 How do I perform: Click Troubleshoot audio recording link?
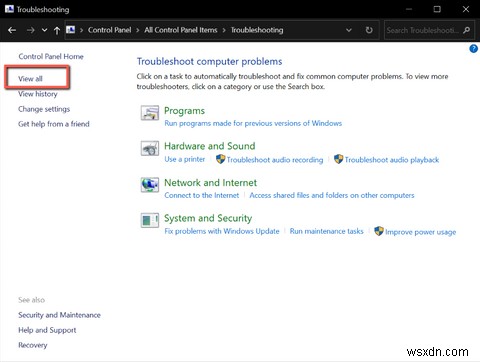(x=275, y=160)
